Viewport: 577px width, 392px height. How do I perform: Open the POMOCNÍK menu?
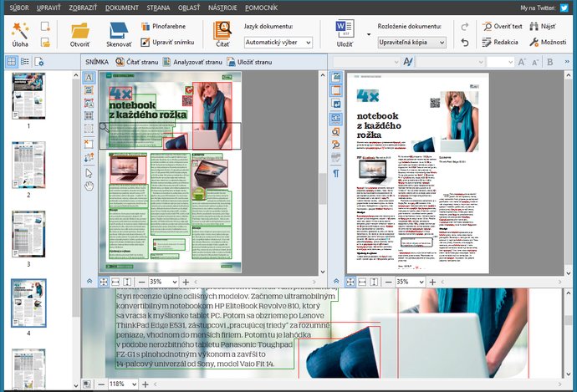pyautogui.click(x=261, y=8)
